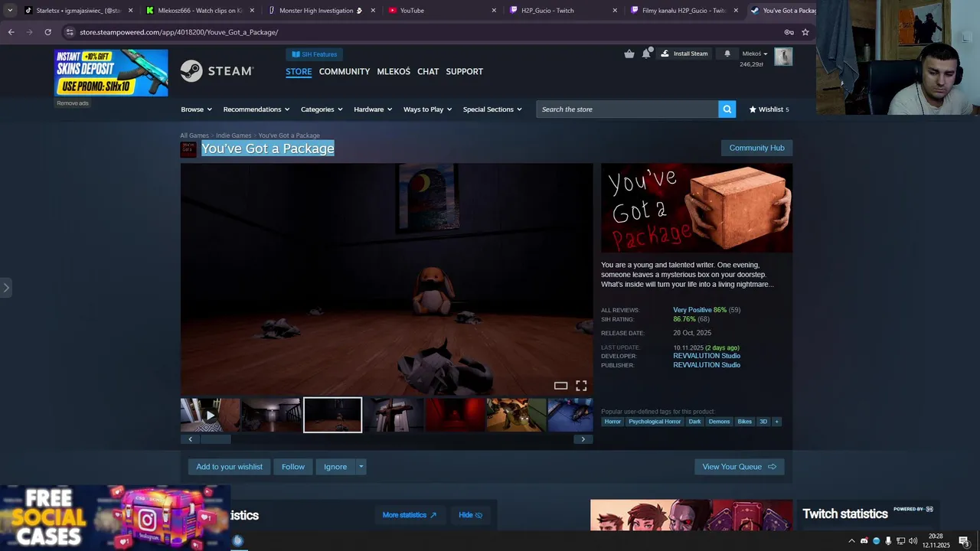This screenshot has width=980, height=551.
Task: Click the Psychological Horror tag
Action: [x=655, y=422]
